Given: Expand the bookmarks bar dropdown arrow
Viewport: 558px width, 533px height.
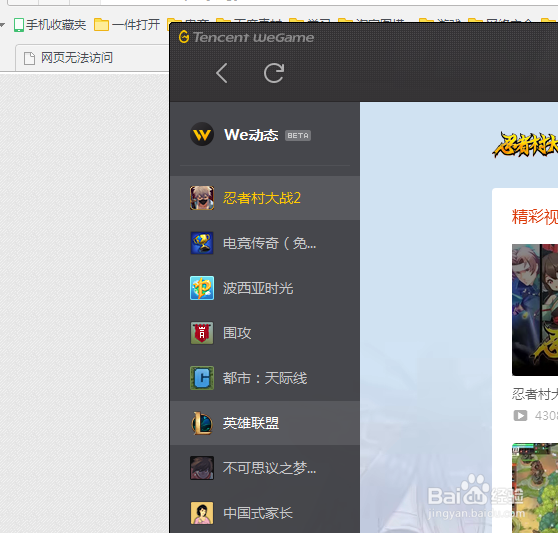Looking at the screenshot, I should coord(2,25).
